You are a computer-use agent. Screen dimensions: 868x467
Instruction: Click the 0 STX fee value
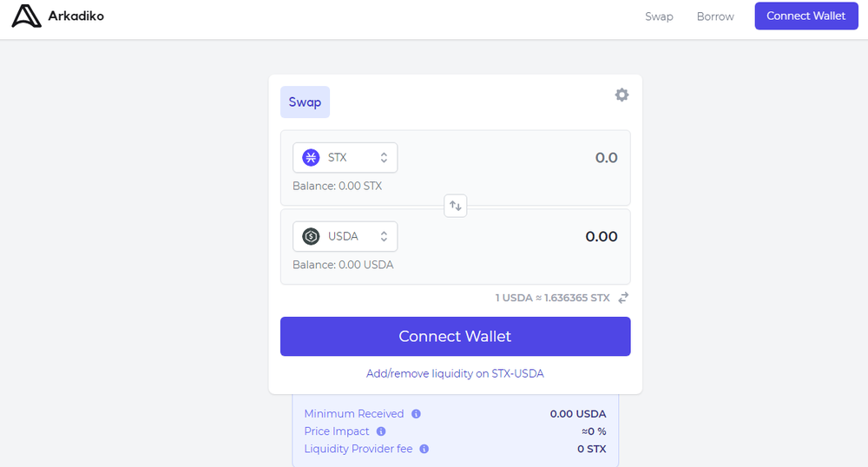[x=592, y=449]
